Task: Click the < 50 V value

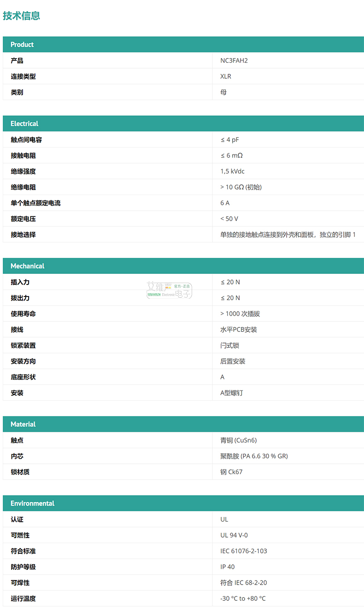Action: point(229,219)
